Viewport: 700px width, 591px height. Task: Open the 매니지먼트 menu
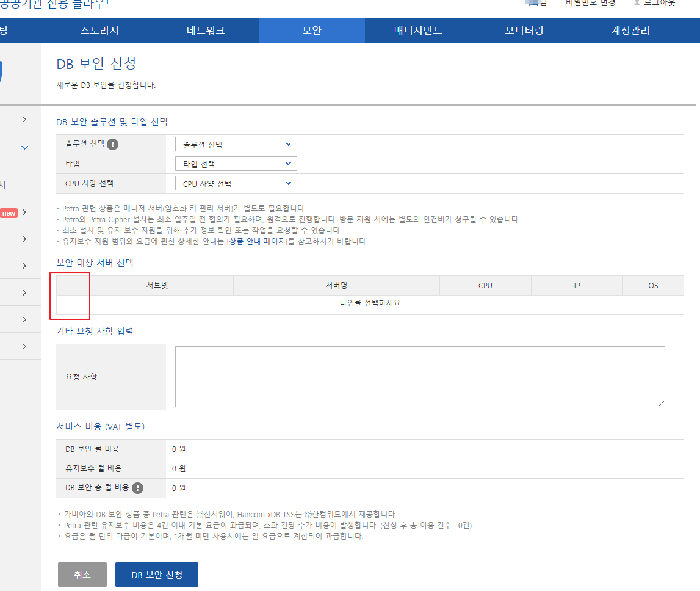[418, 31]
